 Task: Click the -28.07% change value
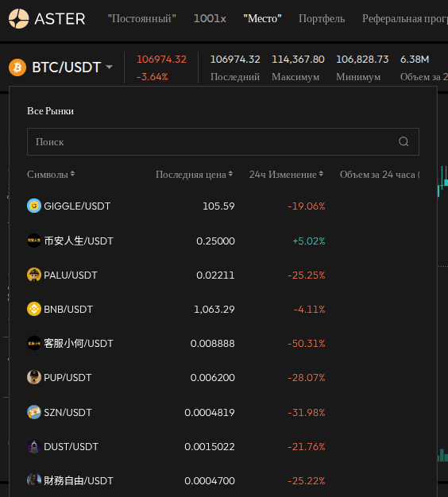(x=307, y=378)
